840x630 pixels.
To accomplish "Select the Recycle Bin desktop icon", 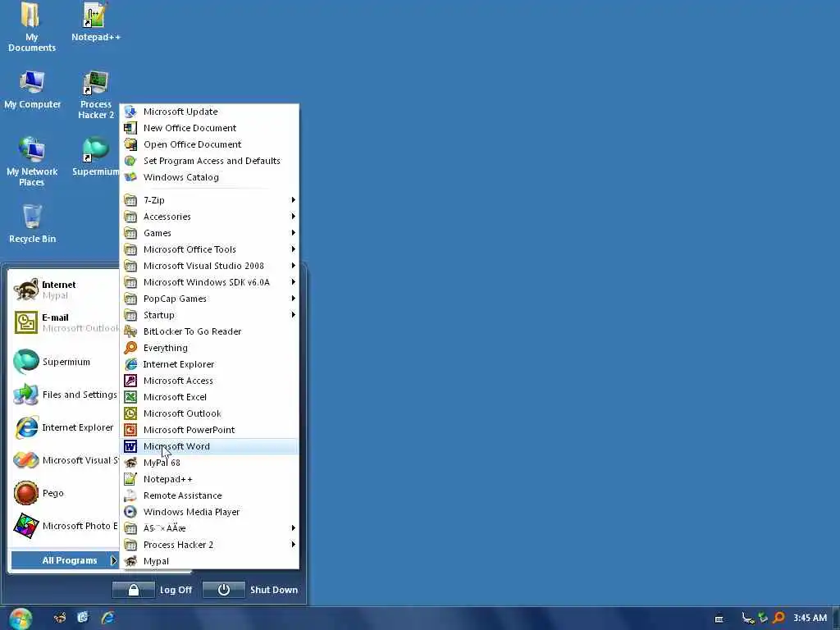I will click(x=32, y=224).
